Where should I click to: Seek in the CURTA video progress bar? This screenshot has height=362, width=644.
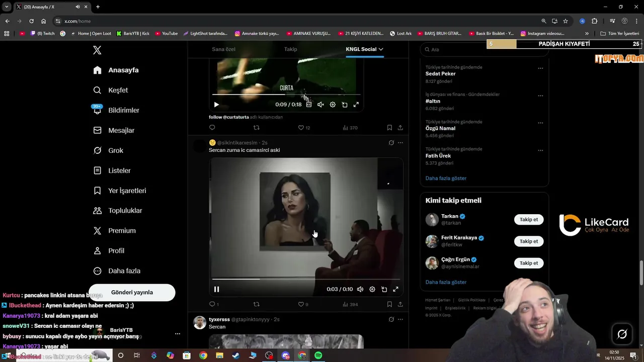point(286,95)
